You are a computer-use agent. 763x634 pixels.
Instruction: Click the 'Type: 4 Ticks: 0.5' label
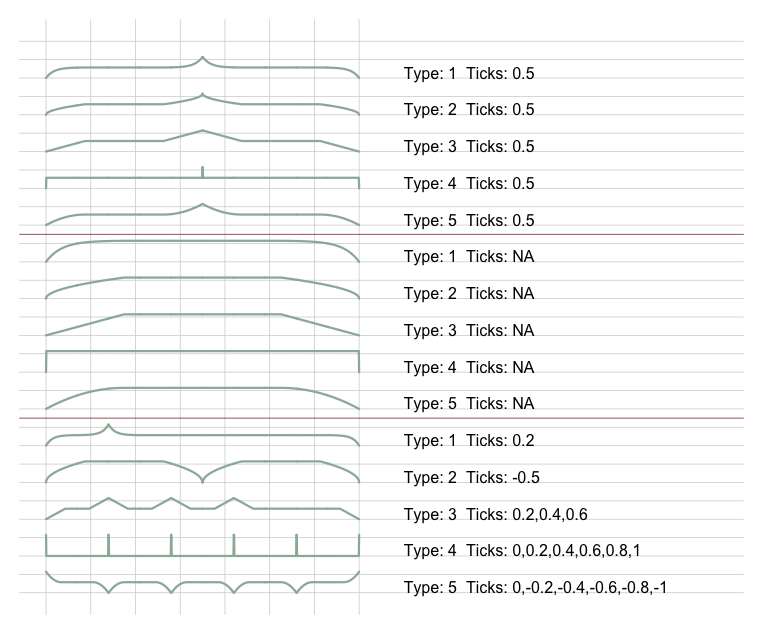pos(469,183)
